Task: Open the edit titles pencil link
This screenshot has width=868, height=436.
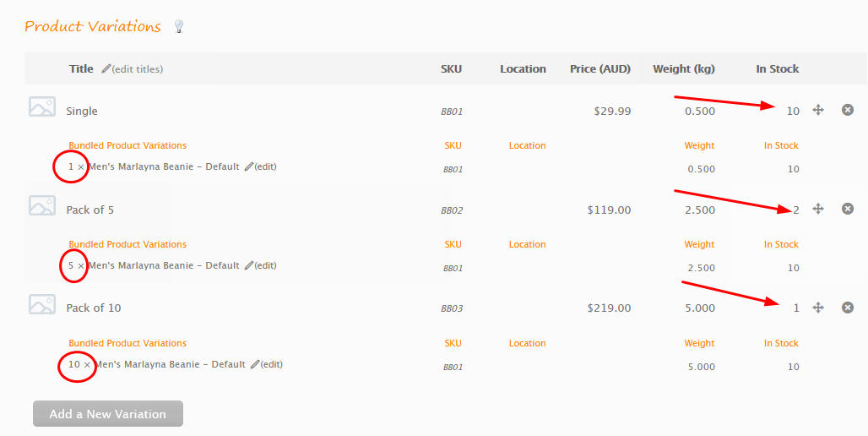Action: [x=133, y=69]
